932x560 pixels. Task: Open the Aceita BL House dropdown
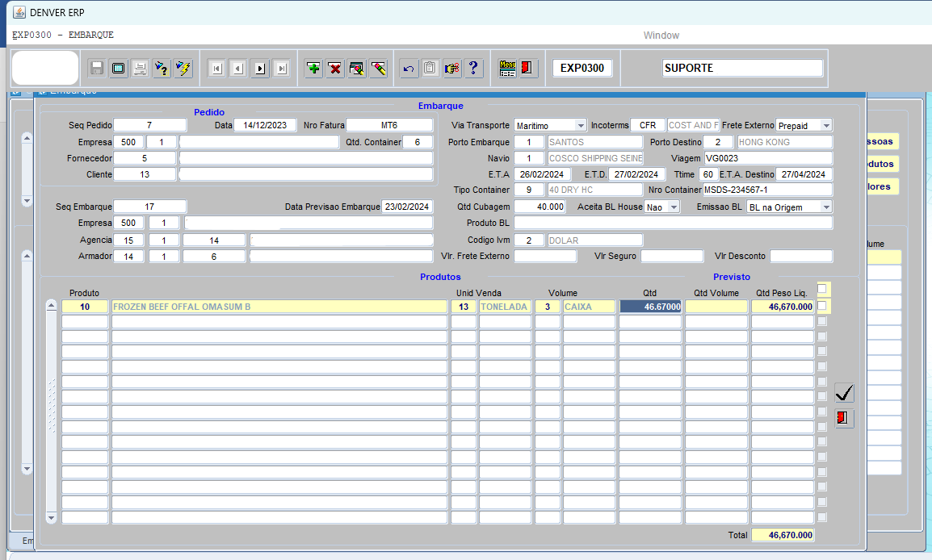(x=674, y=207)
